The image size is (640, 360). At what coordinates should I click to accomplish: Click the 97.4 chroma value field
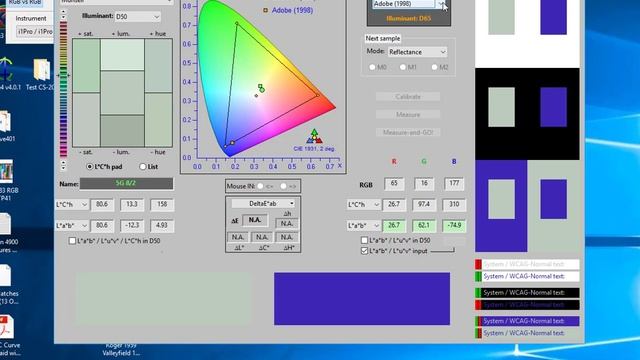click(x=424, y=204)
